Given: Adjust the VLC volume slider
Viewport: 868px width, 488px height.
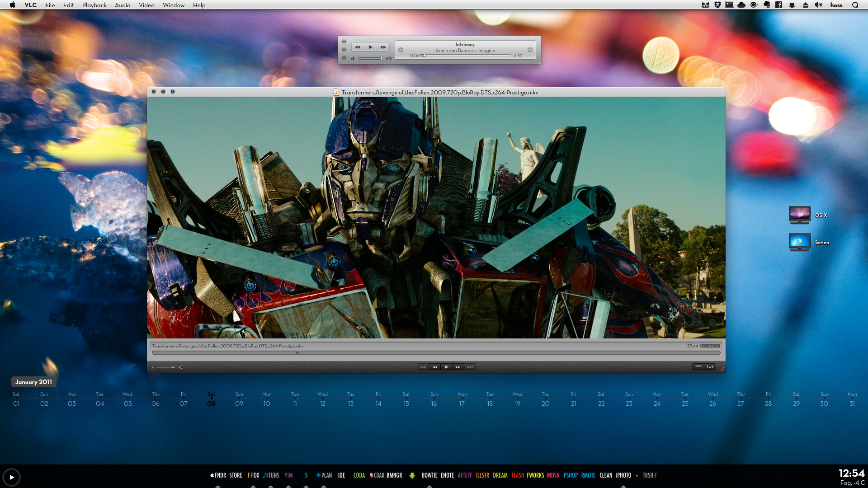Looking at the screenshot, I should [x=165, y=367].
